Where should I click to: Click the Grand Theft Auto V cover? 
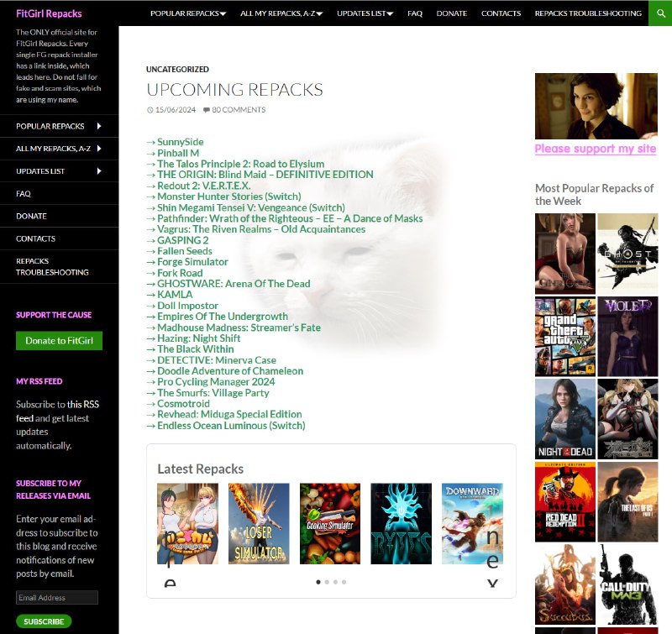(x=565, y=336)
